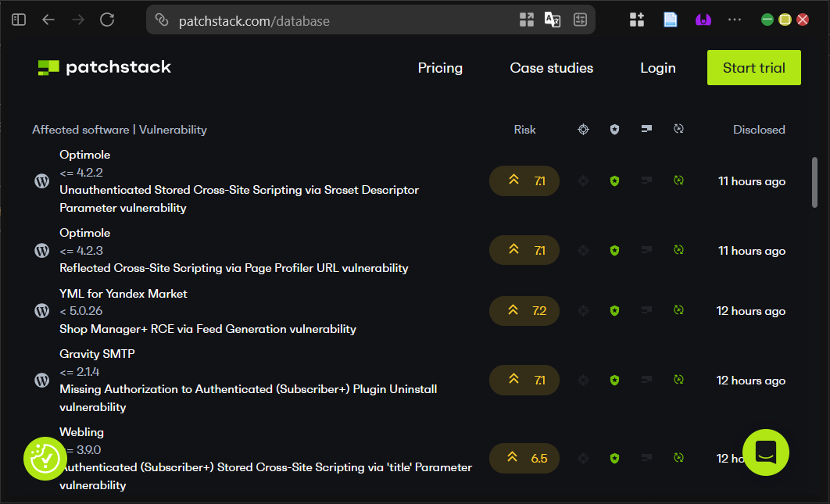This screenshot has width=830, height=504.
Task: Open Shop Manager+ RCE via Feed Generation link
Action: 208,329
